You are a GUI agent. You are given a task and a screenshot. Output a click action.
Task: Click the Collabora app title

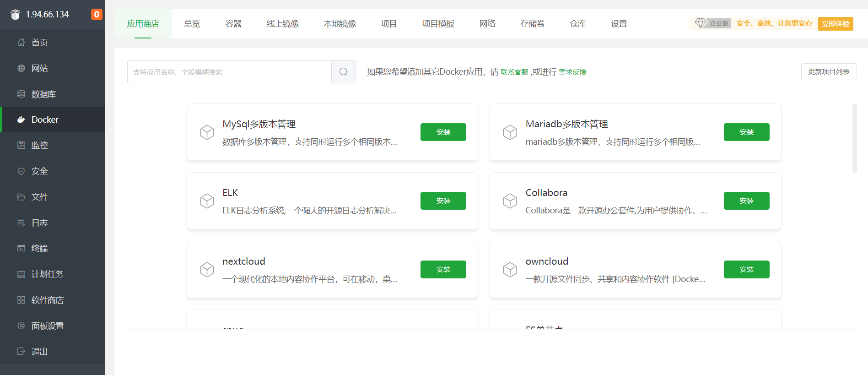pos(546,193)
